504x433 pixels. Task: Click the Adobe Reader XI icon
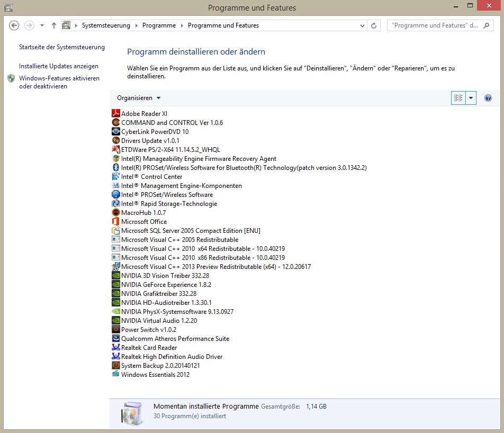point(116,113)
